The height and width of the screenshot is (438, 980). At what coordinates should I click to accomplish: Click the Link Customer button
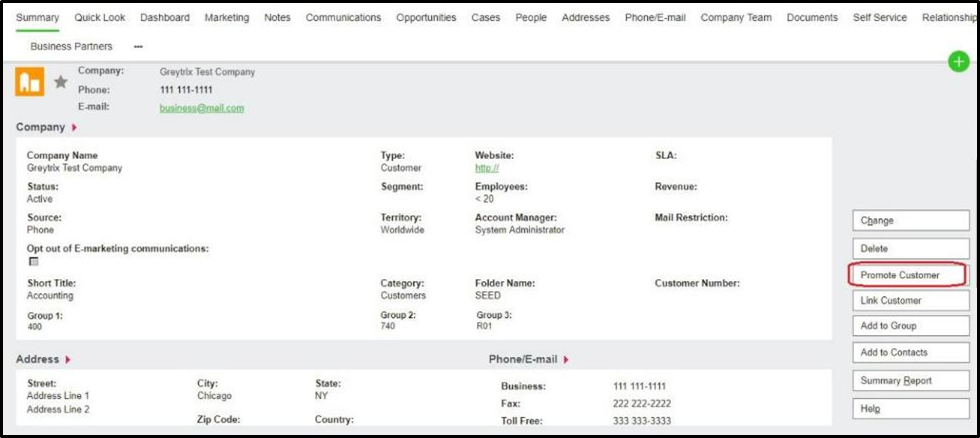click(909, 300)
